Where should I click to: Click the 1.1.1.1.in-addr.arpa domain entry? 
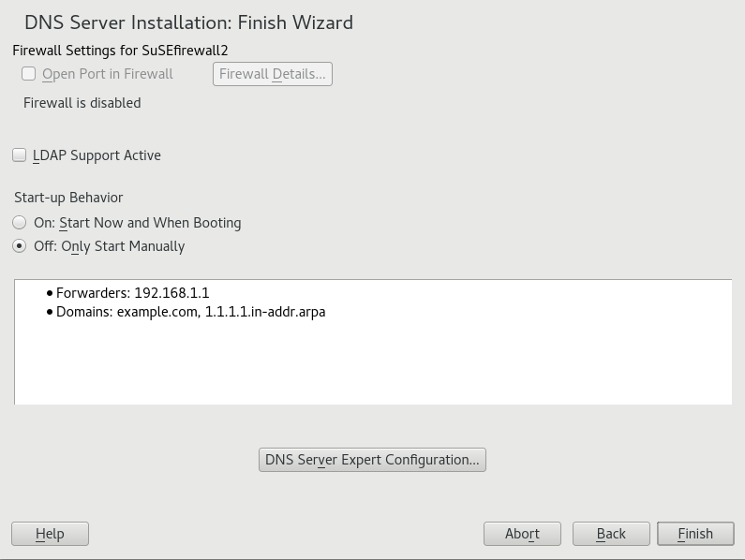[x=265, y=312]
